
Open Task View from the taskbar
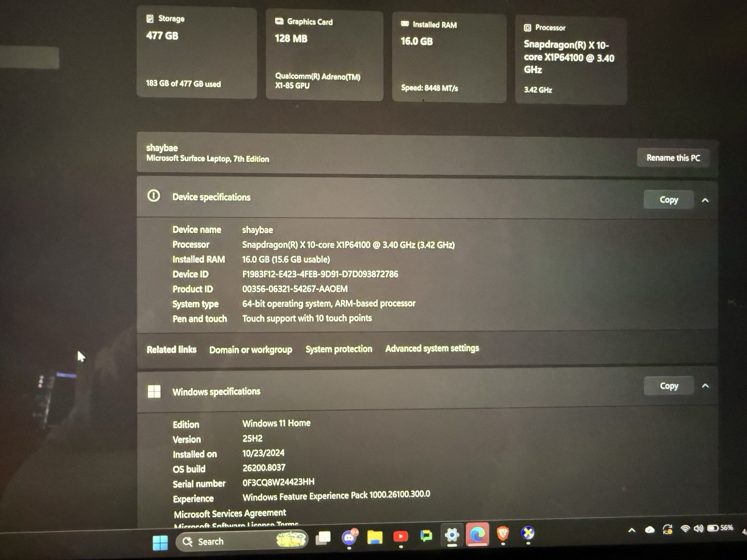323,539
